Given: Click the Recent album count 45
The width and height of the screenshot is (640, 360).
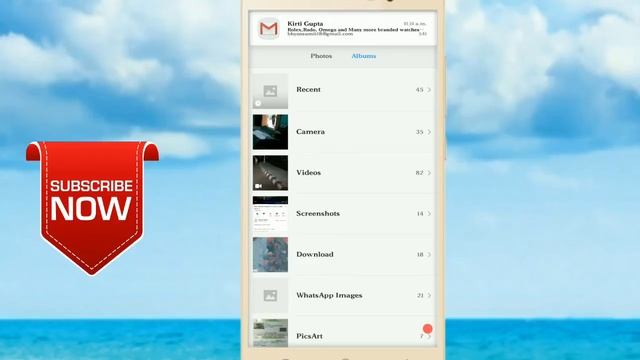Looking at the screenshot, I should (420, 90).
